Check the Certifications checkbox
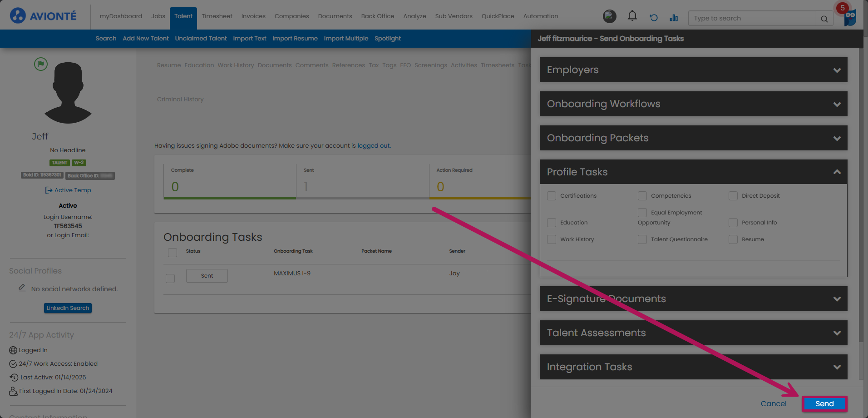This screenshot has width=868, height=418. (552, 196)
